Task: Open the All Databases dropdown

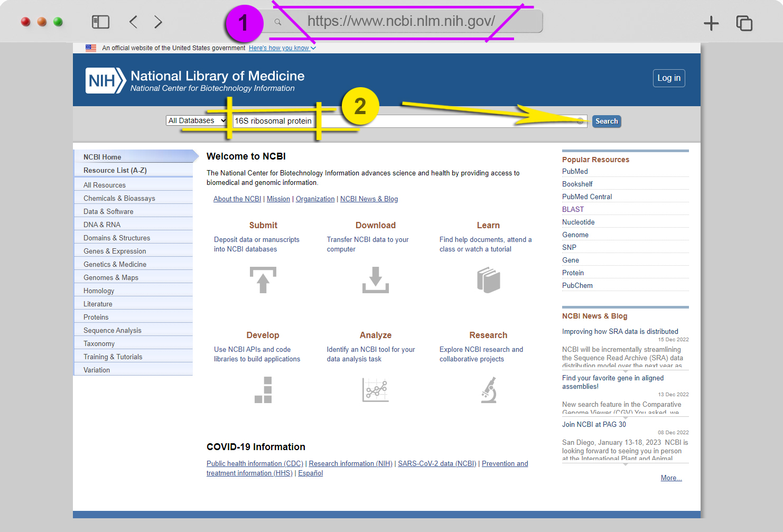Action: click(197, 120)
